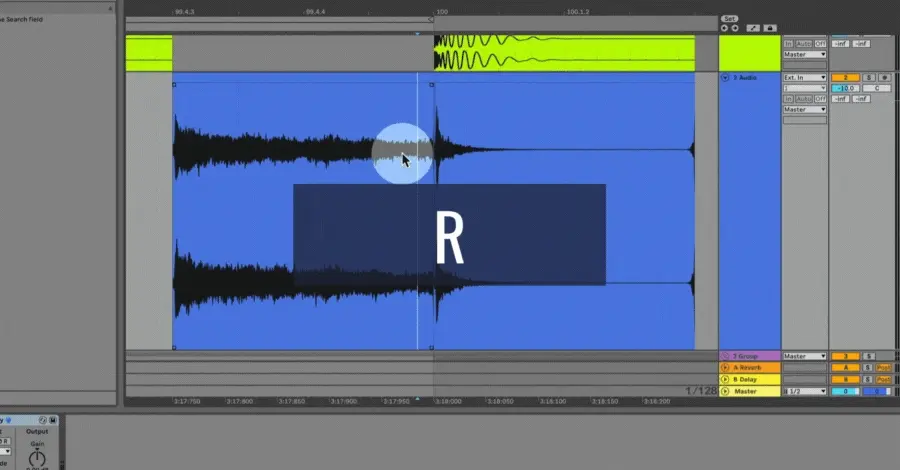Select the green clip with the kick waveform

[564, 53]
